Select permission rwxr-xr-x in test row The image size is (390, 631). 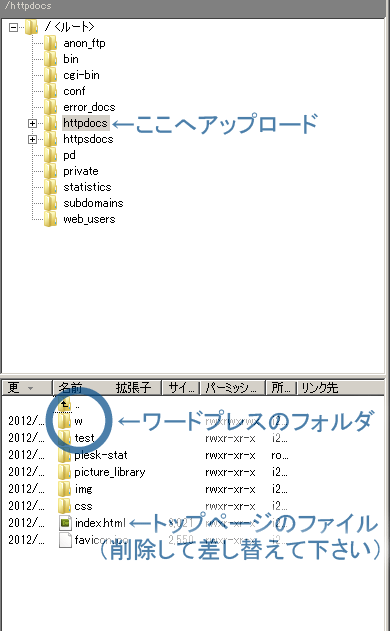(x=230, y=438)
